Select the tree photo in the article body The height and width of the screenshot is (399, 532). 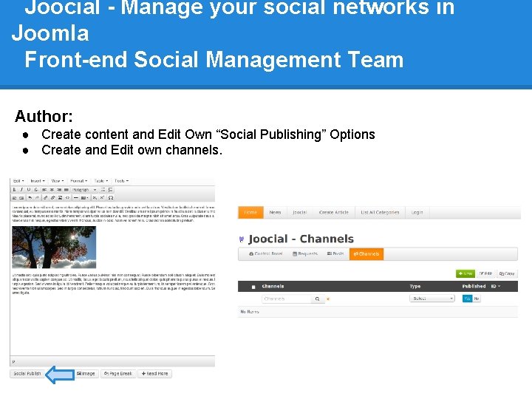(x=54, y=247)
